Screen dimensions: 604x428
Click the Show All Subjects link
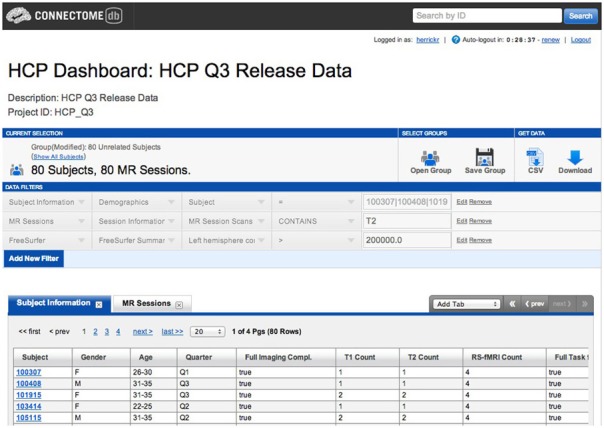58,156
